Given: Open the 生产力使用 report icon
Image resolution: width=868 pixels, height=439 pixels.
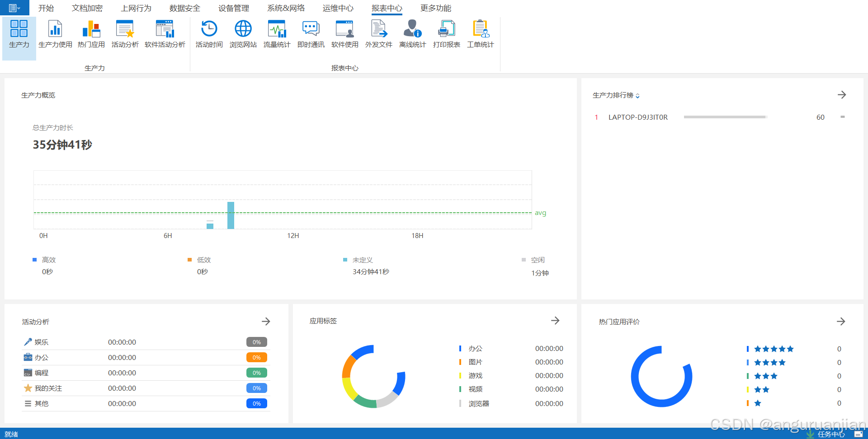Looking at the screenshot, I should [x=55, y=35].
